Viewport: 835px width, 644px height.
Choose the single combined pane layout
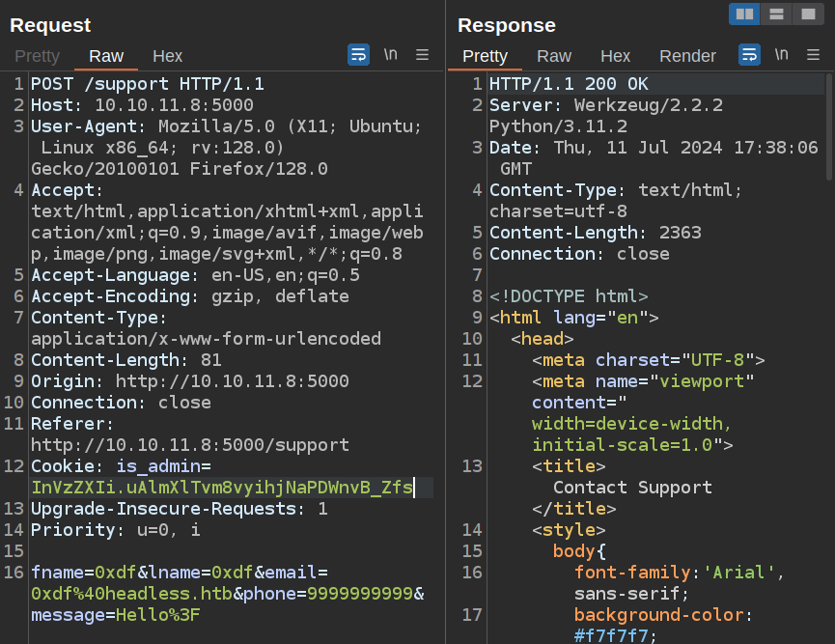coord(807,14)
